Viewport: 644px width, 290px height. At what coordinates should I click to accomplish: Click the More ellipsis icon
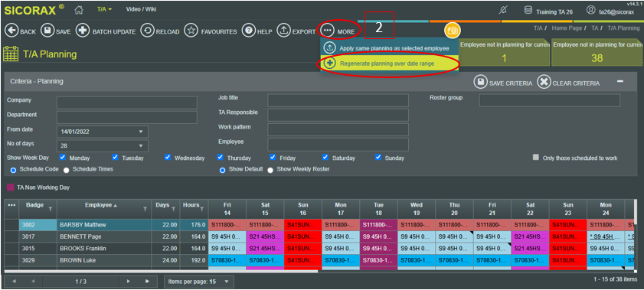[x=327, y=31]
